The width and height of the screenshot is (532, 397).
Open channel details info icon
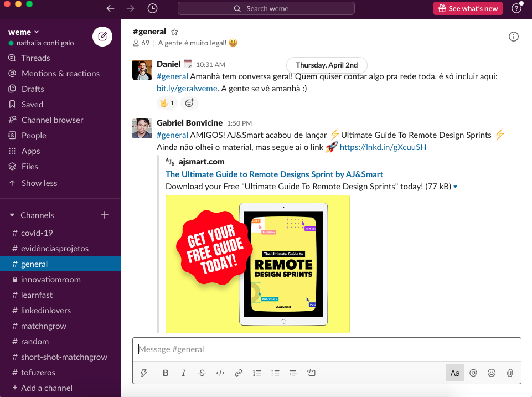(x=514, y=37)
